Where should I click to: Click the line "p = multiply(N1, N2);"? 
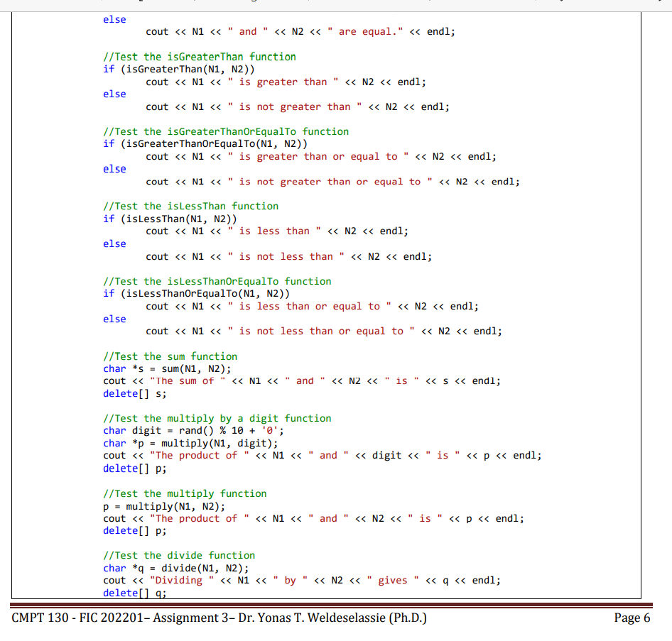point(164,507)
